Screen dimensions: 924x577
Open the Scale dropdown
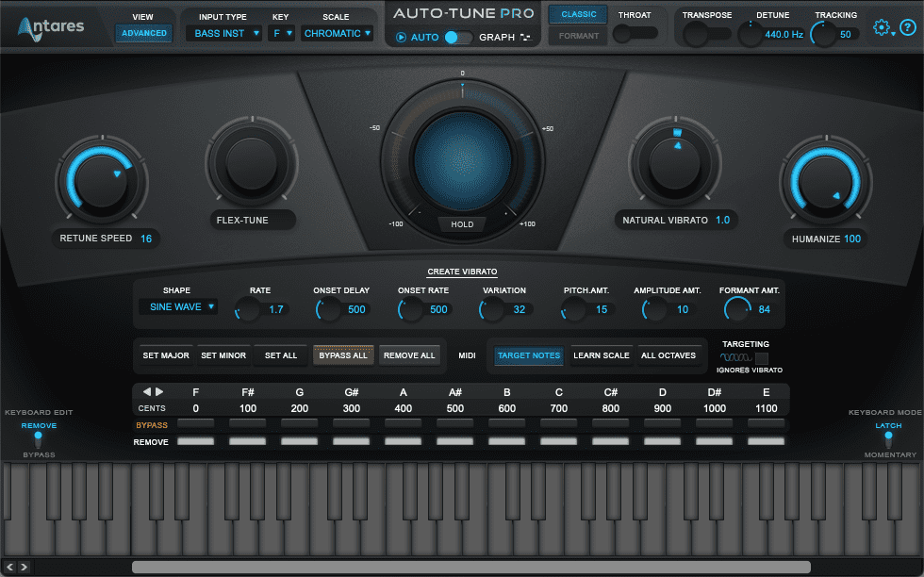[338, 34]
